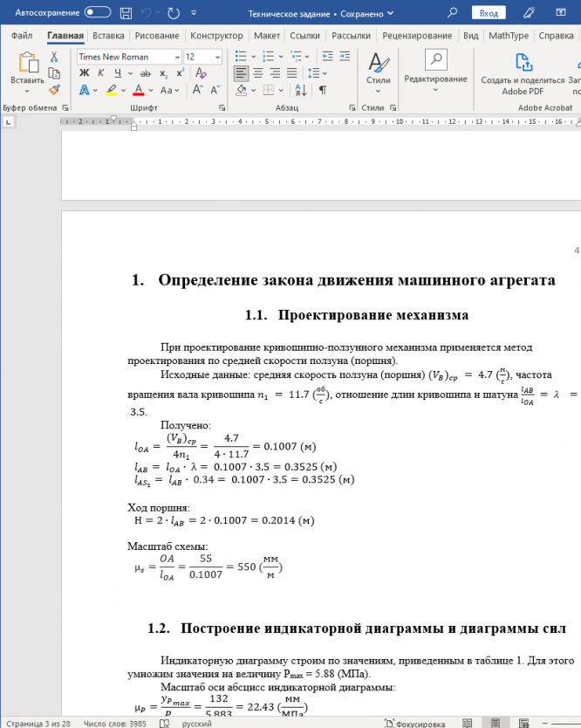
Task: Open the Вставка ribbon tab
Action: coord(108,36)
